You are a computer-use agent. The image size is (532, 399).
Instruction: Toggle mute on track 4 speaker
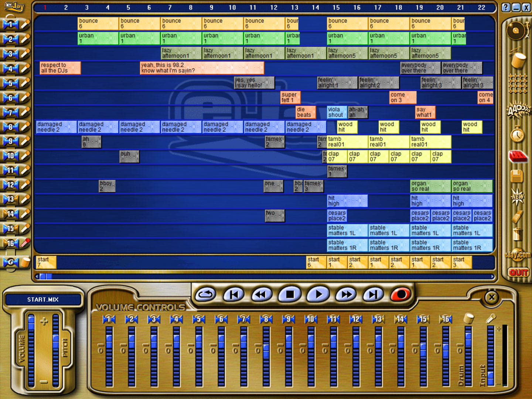(10, 69)
